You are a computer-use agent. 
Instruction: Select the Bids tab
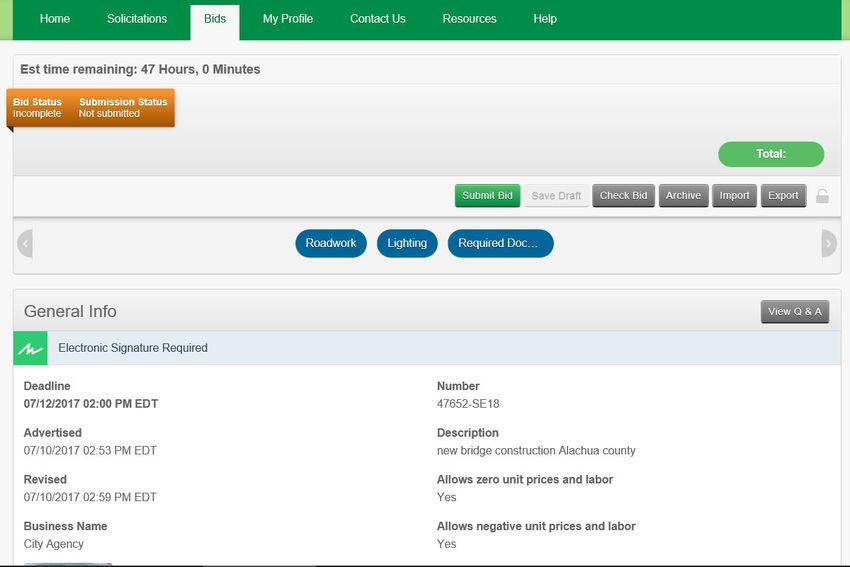215,22
